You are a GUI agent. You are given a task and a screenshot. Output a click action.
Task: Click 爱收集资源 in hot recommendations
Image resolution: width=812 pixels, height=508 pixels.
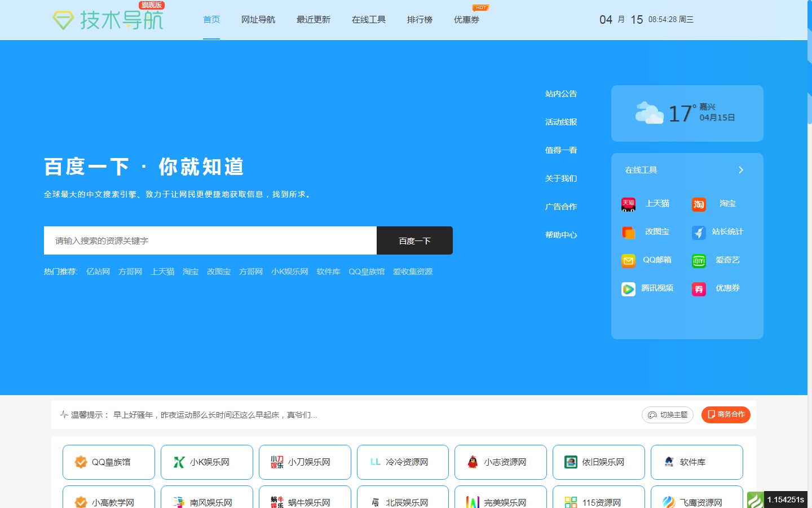[x=413, y=271]
